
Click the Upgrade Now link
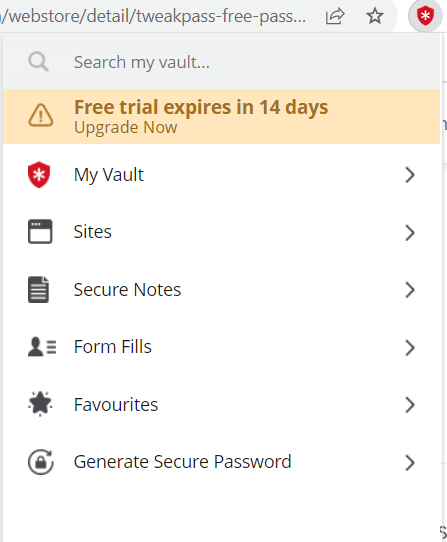pyautogui.click(x=126, y=128)
